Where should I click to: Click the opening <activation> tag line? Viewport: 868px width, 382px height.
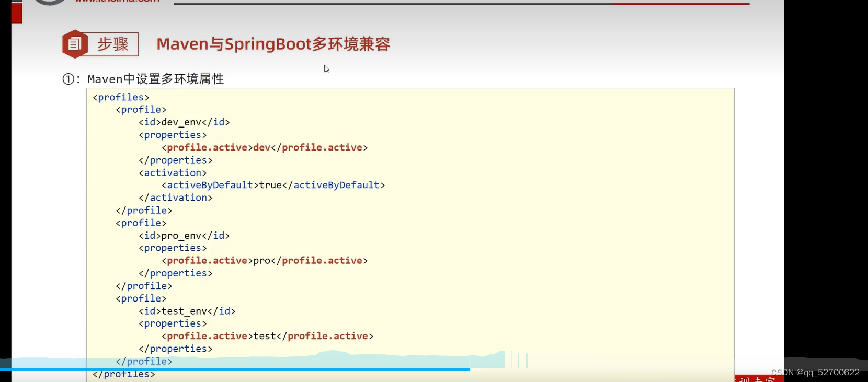(173, 172)
